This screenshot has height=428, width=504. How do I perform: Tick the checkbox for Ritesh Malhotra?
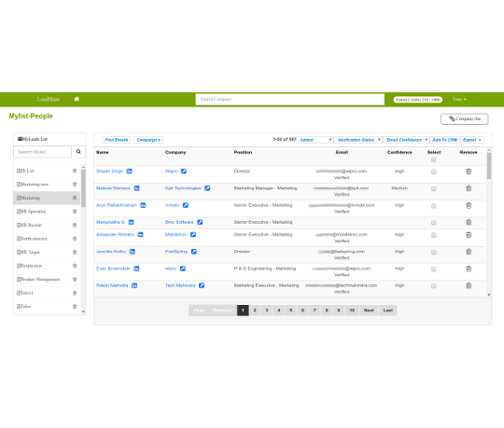point(434,286)
